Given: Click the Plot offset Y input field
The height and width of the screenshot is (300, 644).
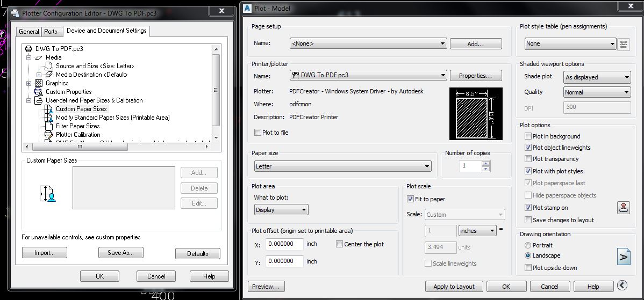Looking at the screenshot, I should pos(284,261).
